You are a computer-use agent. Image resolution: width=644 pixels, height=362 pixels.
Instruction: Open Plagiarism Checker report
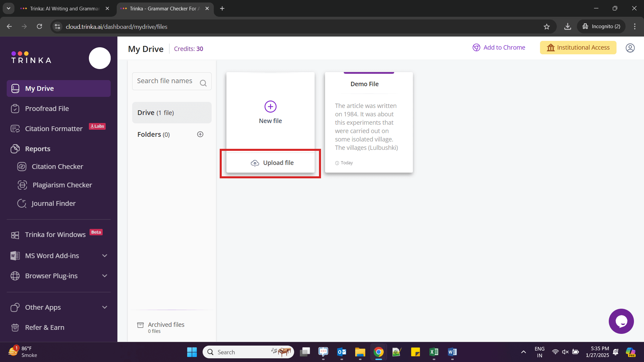62,185
